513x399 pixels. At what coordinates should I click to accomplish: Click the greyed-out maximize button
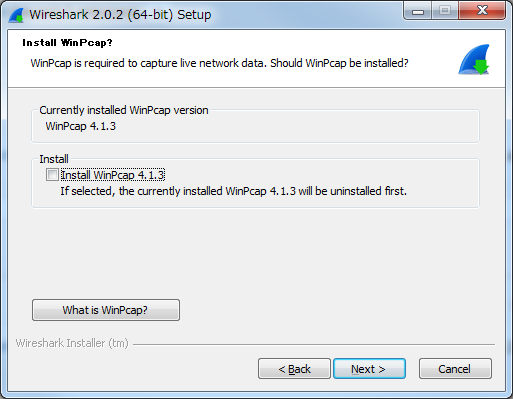pyautogui.click(x=445, y=11)
